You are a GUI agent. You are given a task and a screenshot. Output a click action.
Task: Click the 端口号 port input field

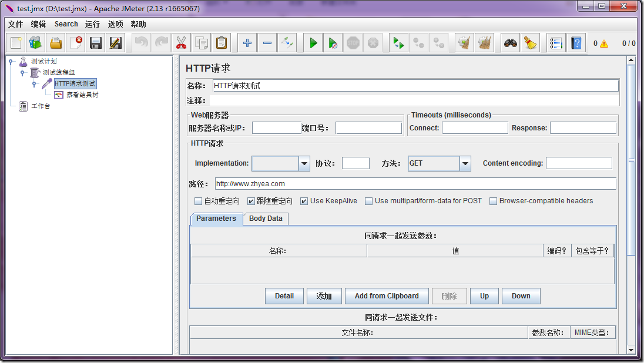pos(368,128)
